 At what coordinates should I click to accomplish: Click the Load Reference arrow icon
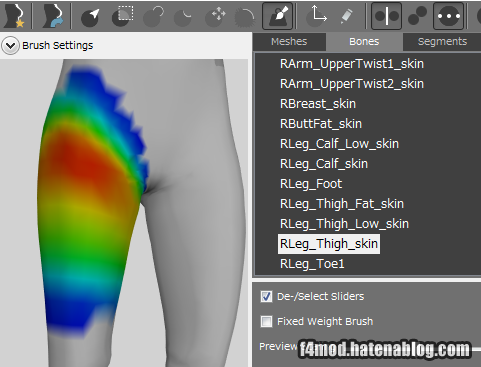(x=53, y=16)
